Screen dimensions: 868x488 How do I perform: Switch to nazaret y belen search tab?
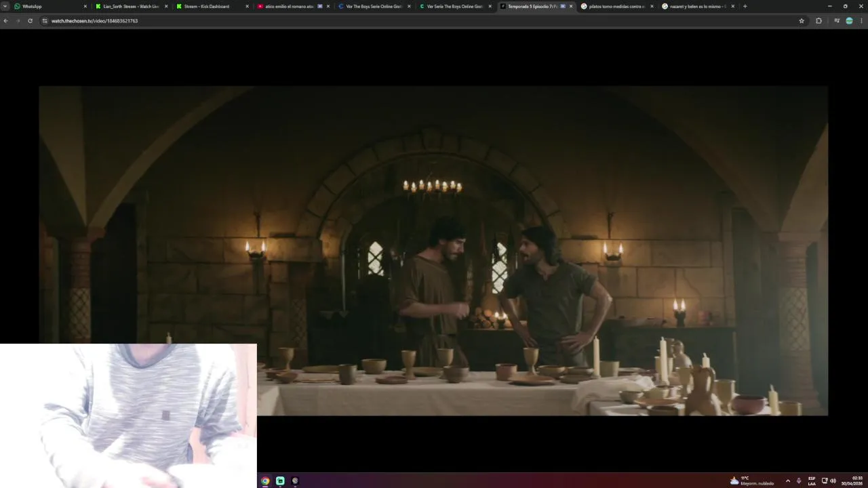point(697,6)
